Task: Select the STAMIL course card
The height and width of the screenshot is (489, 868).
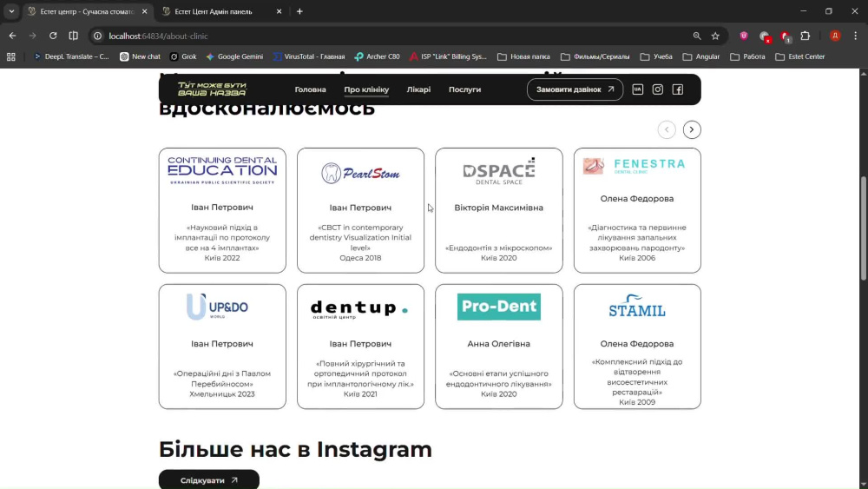Action: pos(637,347)
